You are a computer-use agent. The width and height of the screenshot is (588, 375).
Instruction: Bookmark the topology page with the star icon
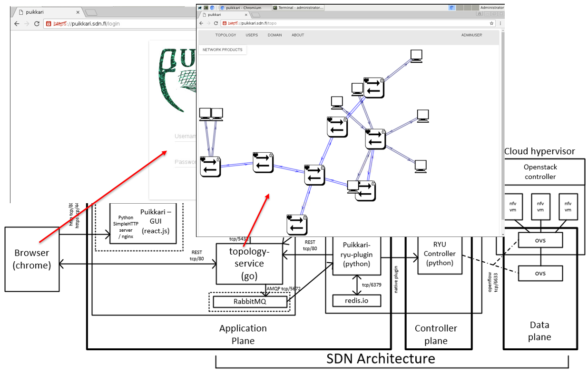click(492, 23)
